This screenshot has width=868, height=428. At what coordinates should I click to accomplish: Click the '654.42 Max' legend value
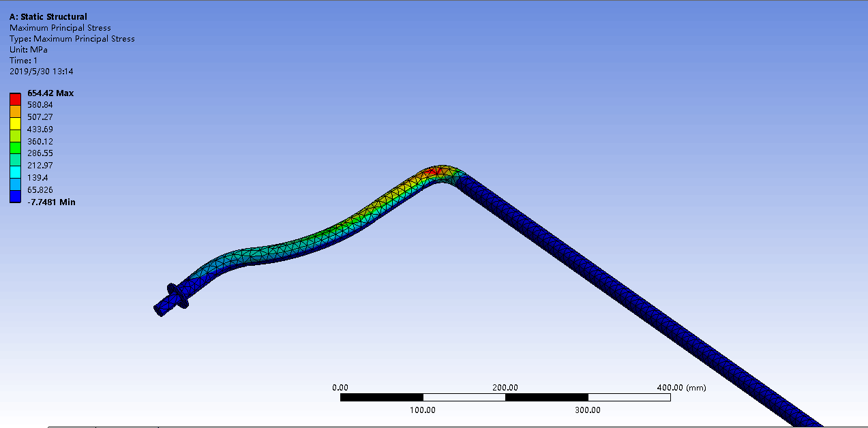pos(50,93)
